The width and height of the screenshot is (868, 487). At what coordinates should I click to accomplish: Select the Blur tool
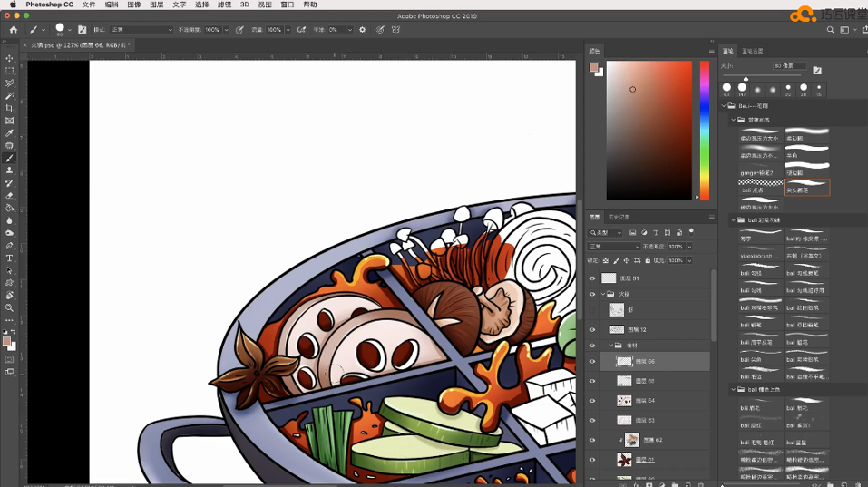coord(9,220)
